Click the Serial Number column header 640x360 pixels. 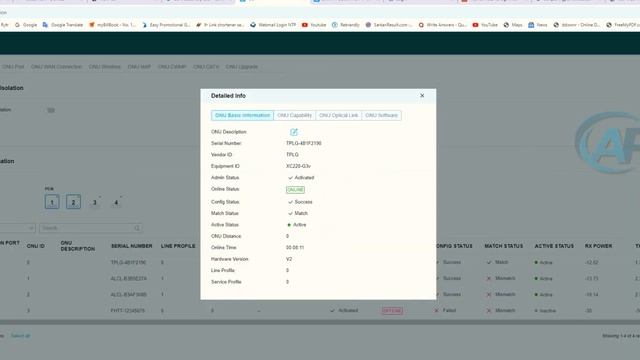(131, 246)
